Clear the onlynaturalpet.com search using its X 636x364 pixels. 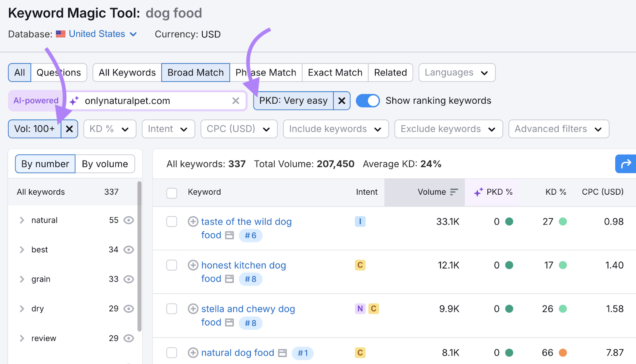pyautogui.click(x=235, y=101)
